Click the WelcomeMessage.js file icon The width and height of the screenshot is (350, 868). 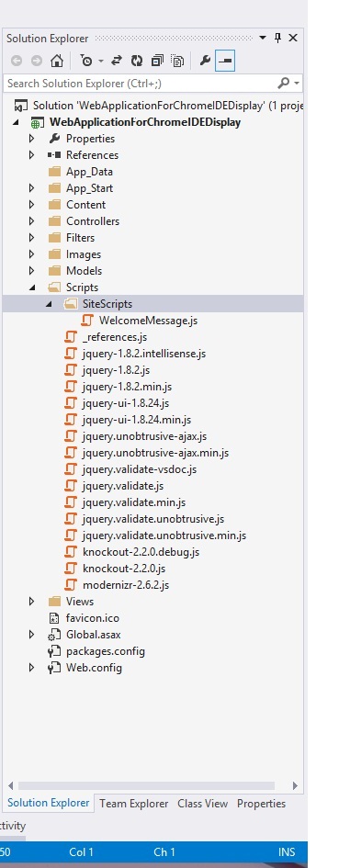pos(87,320)
